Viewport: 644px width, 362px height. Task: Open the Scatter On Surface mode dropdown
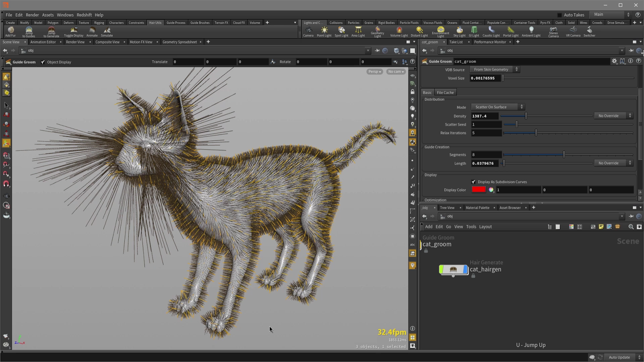click(497, 107)
